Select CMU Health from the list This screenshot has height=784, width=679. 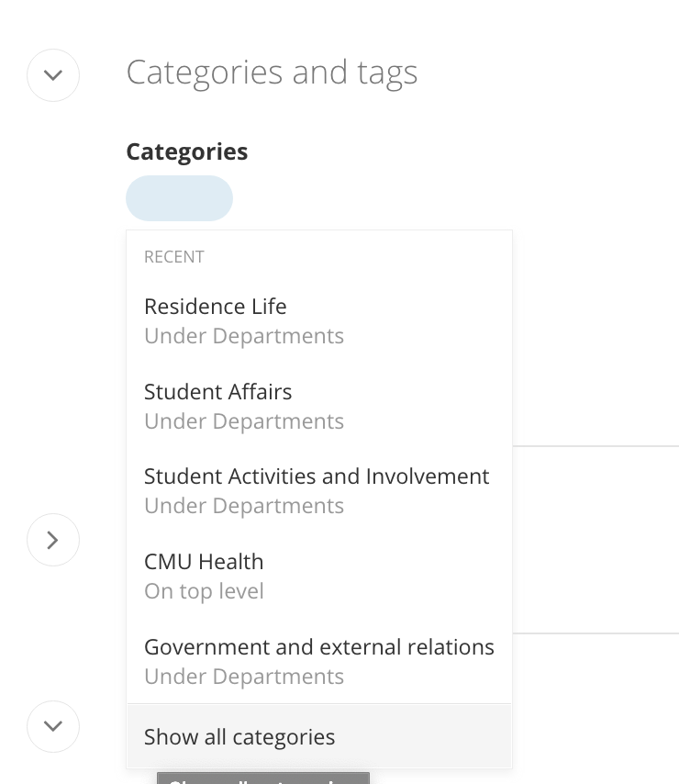(x=204, y=562)
